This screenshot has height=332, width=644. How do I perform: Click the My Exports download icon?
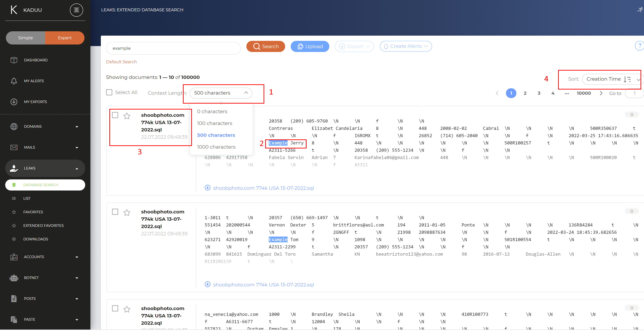(14, 102)
